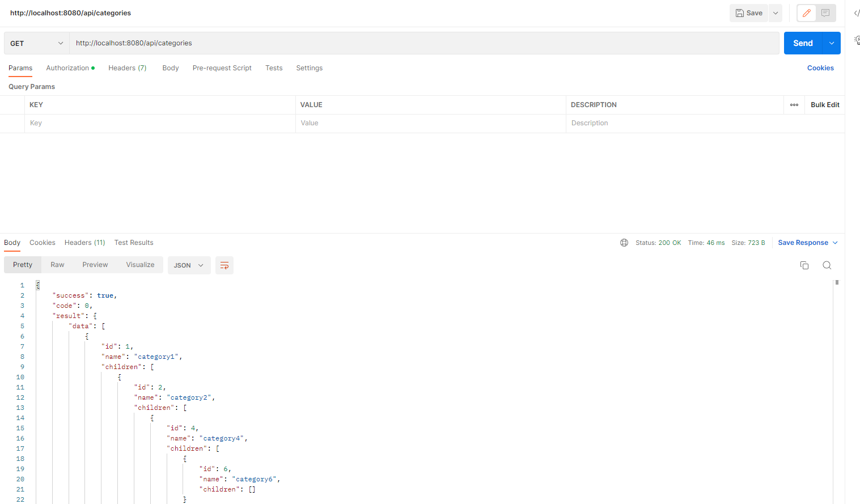Click the Status 200 OK text
The width and height of the screenshot is (860, 504).
tap(658, 243)
